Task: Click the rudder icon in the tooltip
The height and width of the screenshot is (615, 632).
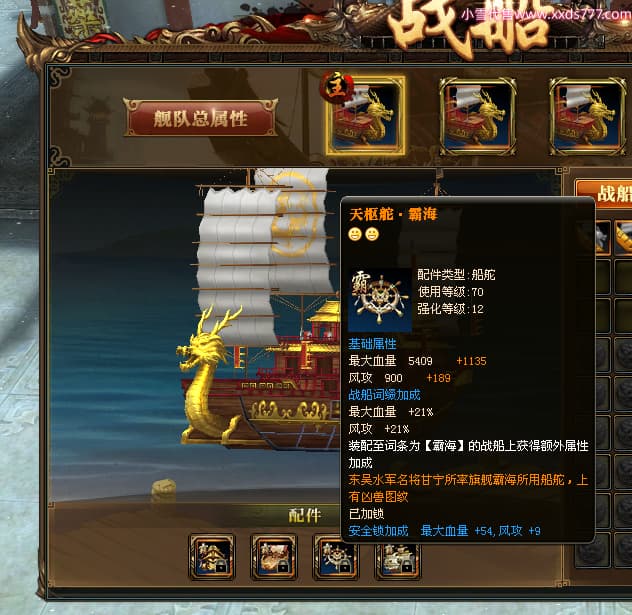Action: 380,300
